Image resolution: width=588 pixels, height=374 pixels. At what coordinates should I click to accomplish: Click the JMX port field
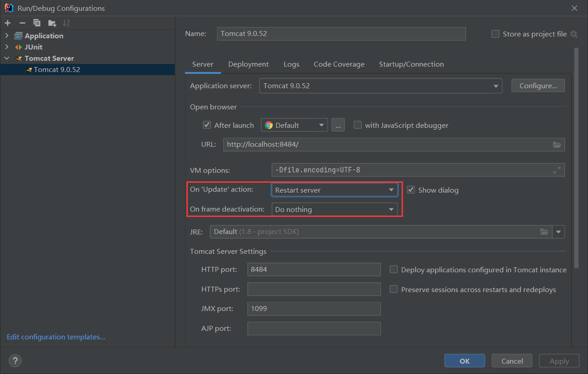[x=314, y=309]
